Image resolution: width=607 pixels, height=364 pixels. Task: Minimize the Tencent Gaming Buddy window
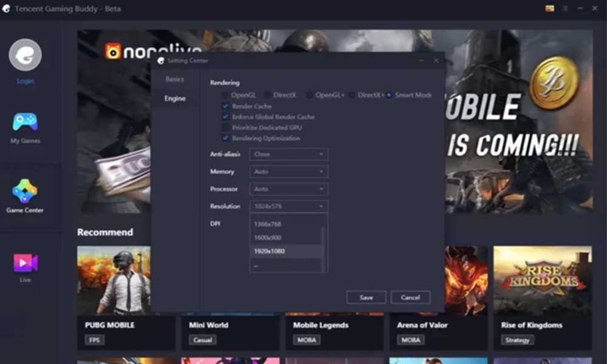click(x=580, y=8)
